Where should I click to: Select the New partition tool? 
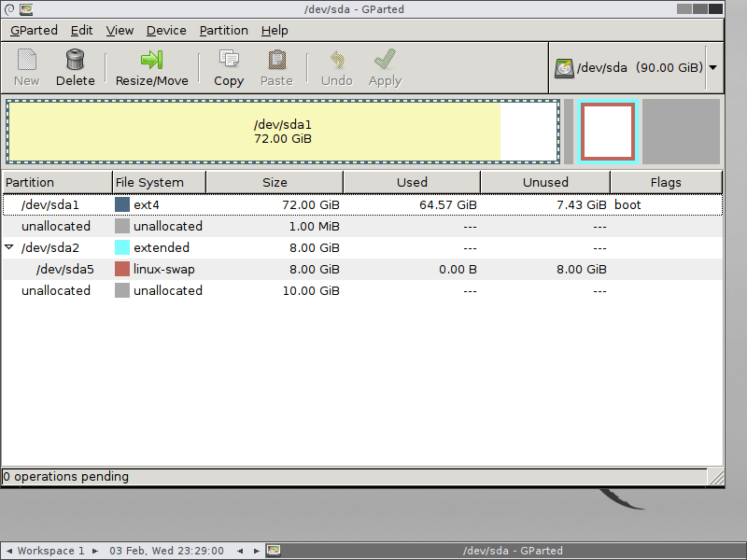click(26, 67)
